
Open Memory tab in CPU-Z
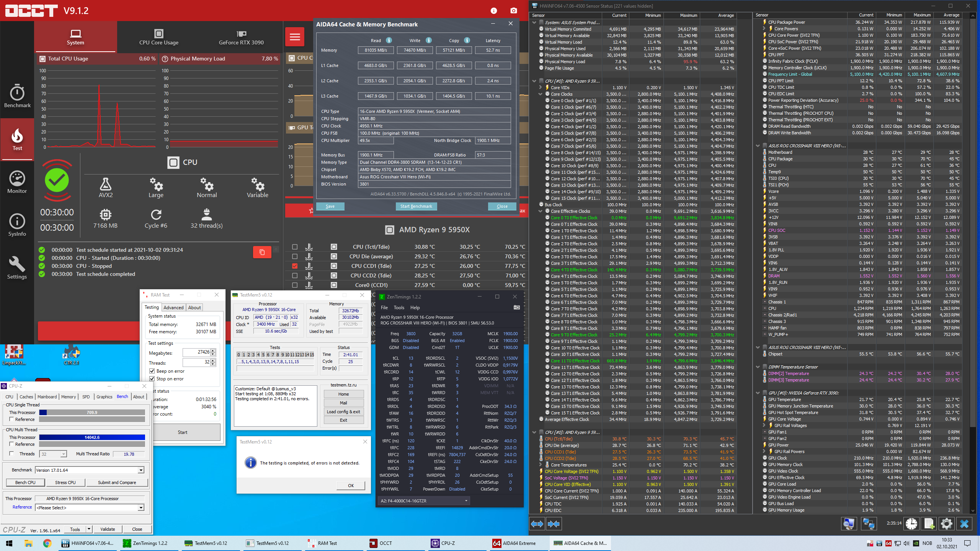point(69,397)
